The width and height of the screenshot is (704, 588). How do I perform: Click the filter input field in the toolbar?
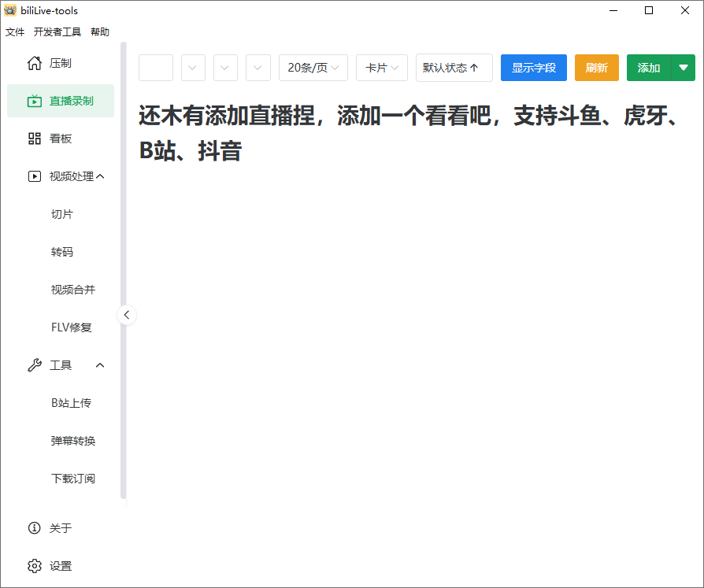(155, 68)
